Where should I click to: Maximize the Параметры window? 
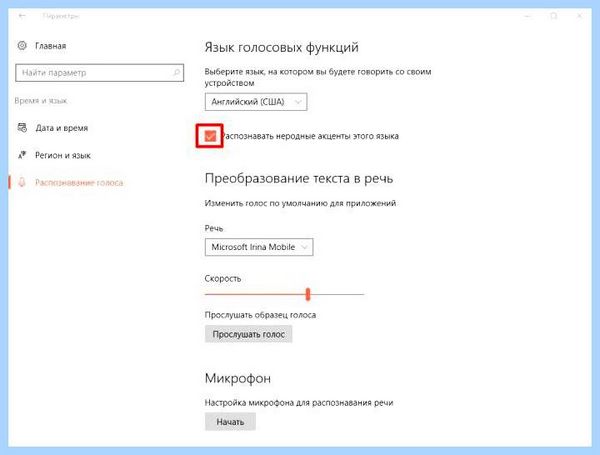[554, 16]
